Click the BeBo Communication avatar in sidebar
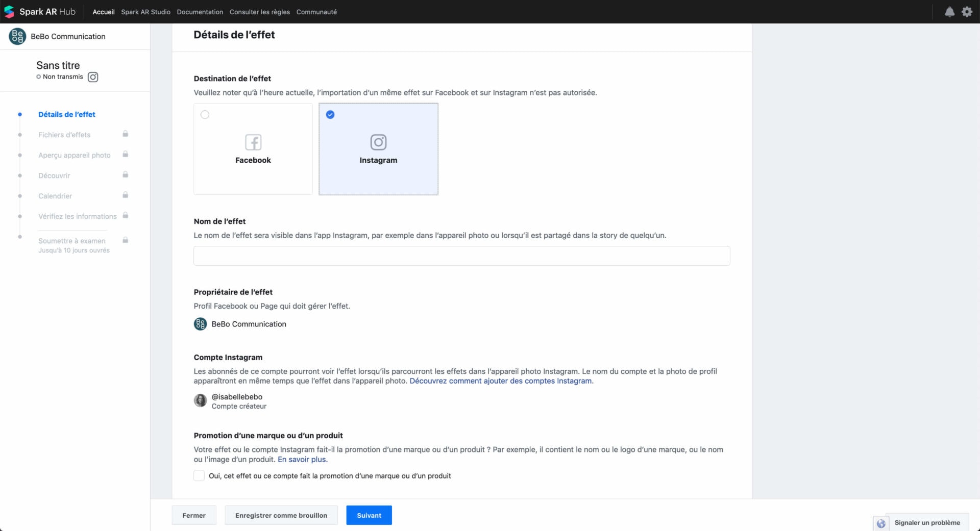This screenshot has width=980, height=531. pos(17,36)
